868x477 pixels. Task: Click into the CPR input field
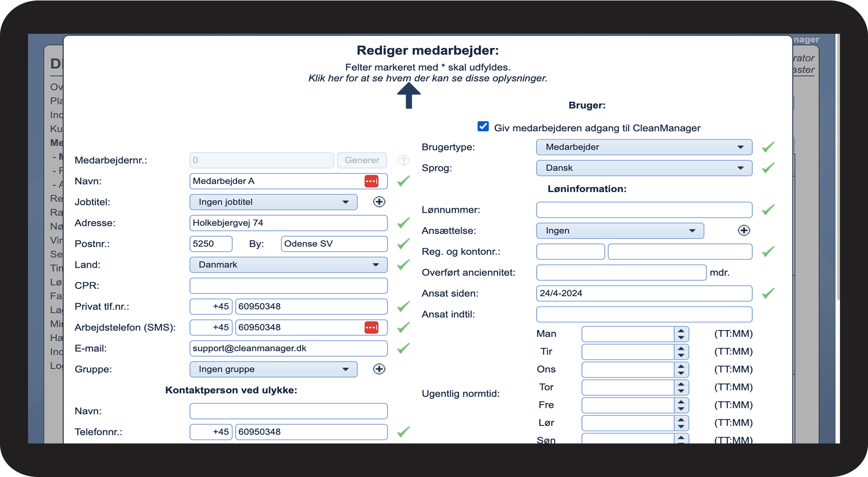click(x=288, y=286)
